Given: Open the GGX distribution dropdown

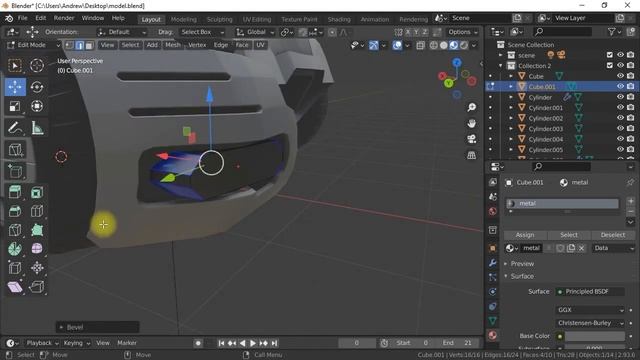Looking at the screenshot, I should click(x=590, y=310).
